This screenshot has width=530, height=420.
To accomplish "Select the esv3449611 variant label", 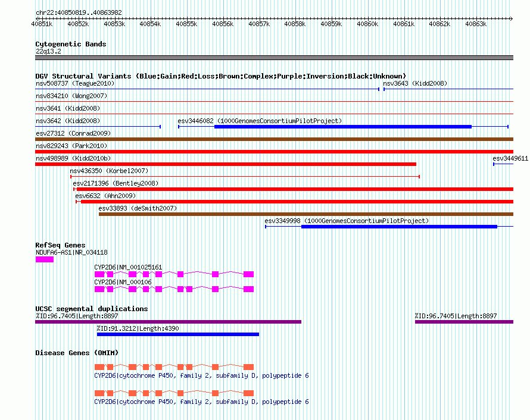I will pyautogui.click(x=510, y=158).
